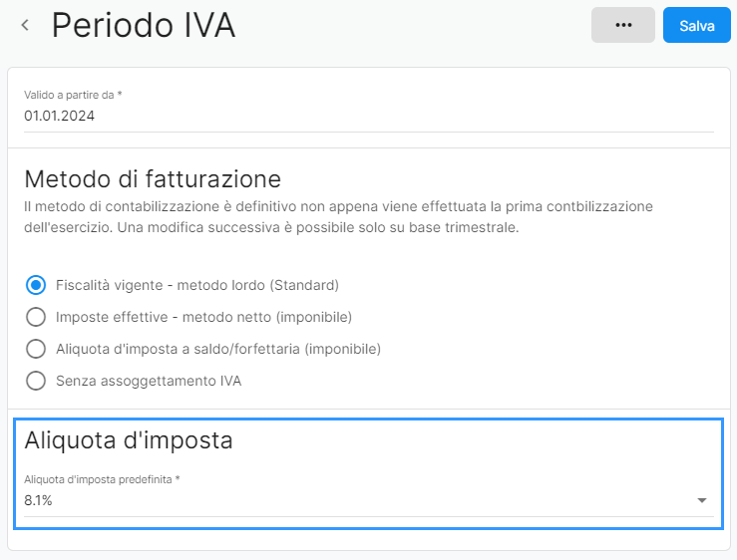Choose 'Aliquota d'imposta a saldo/forfettaria' radio option
The width and height of the screenshot is (737, 560).
coord(36,349)
